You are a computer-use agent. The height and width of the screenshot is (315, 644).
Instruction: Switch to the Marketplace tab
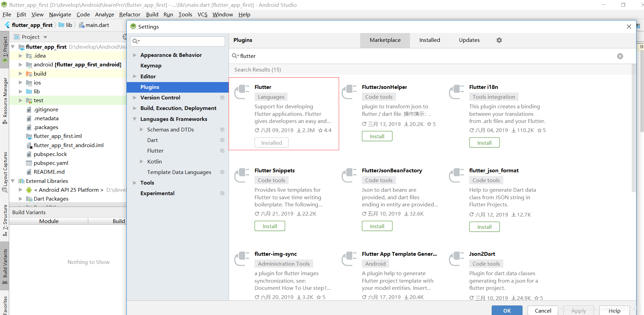click(385, 40)
